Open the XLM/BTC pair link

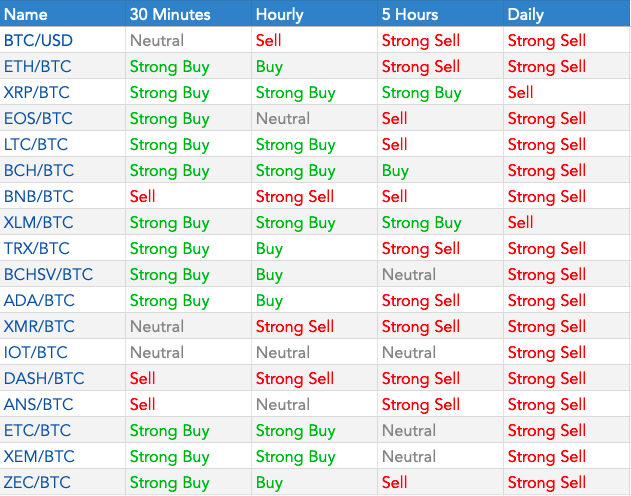pos(38,223)
